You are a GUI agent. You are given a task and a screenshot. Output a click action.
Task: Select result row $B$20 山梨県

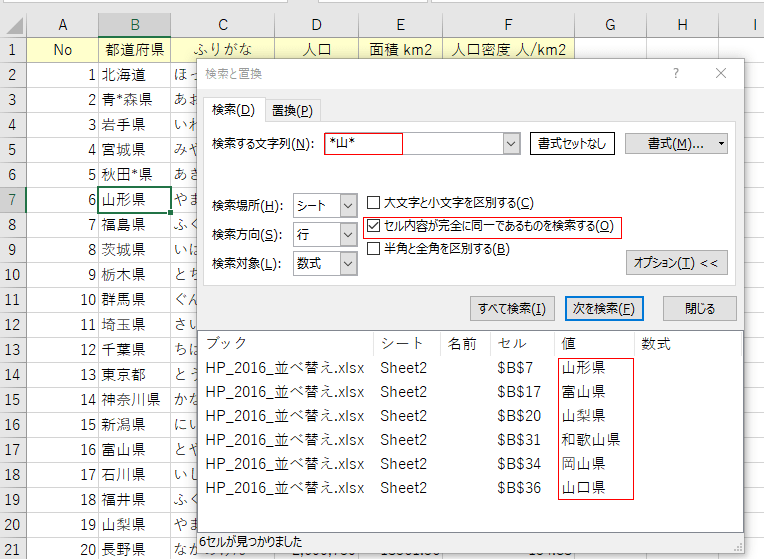click(470, 416)
